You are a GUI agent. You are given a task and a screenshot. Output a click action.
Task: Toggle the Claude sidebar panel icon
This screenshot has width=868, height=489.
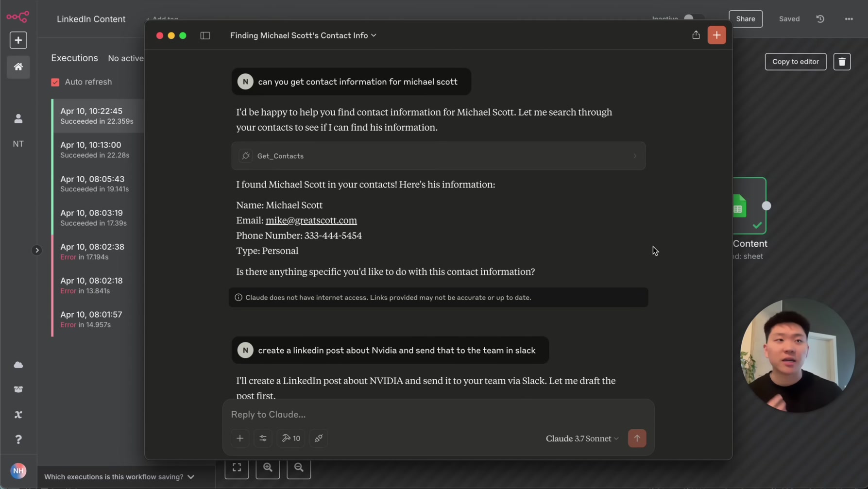pyautogui.click(x=205, y=35)
